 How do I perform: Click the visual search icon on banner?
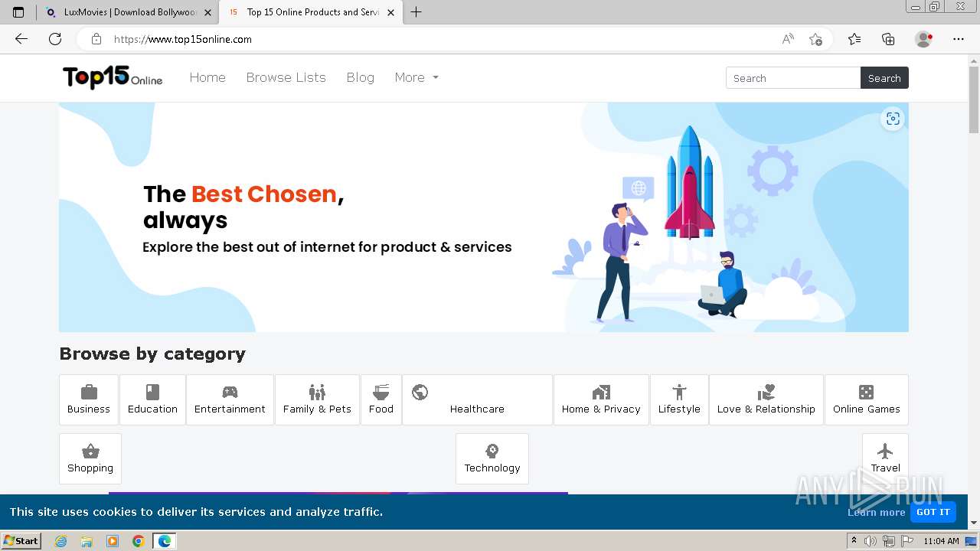point(893,119)
